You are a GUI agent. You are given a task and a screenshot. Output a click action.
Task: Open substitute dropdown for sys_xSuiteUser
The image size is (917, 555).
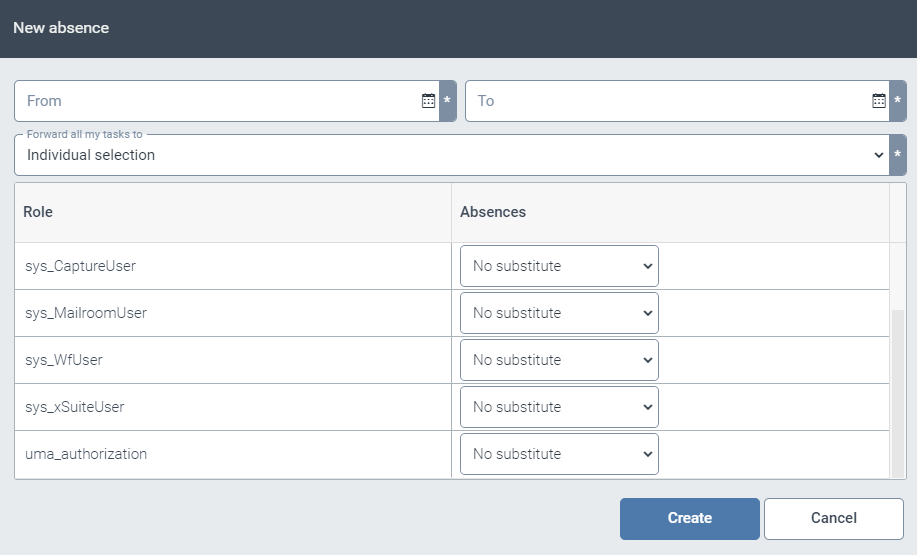click(559, 407)
